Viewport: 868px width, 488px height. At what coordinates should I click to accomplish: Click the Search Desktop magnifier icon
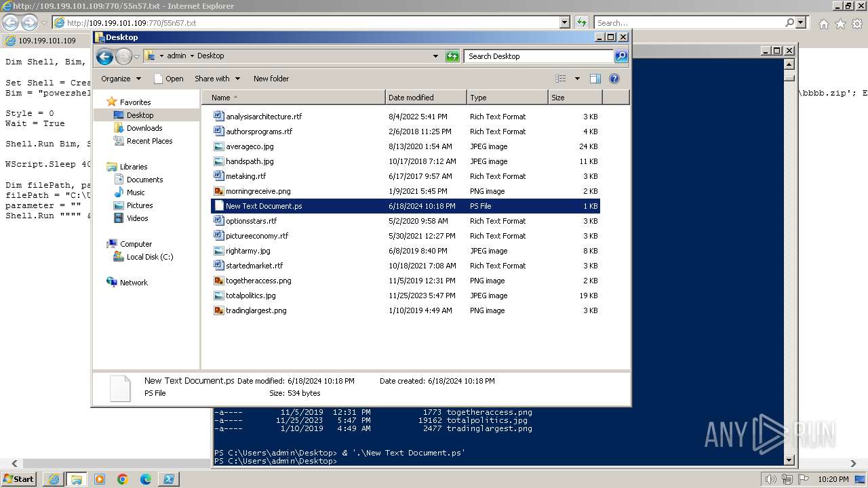tap(620, 56)
